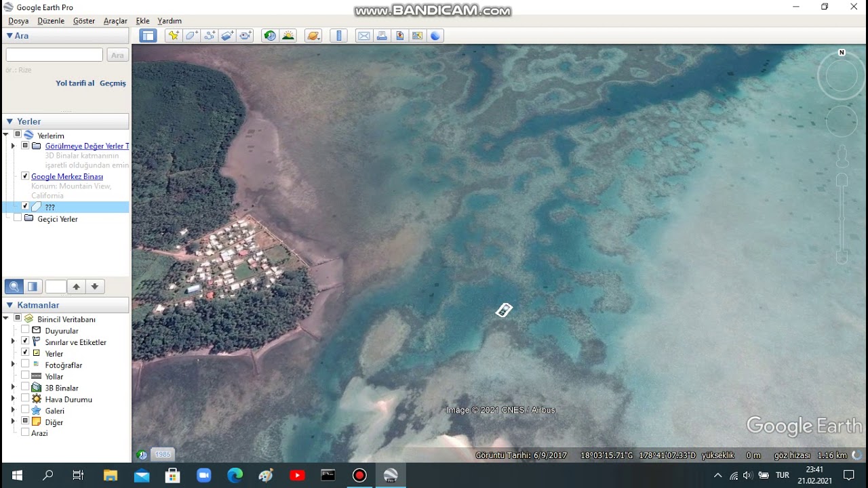The height and width of the screenshot is (488, 868).
Task: Open the ruler measurement tool
Action: [338, 36]
